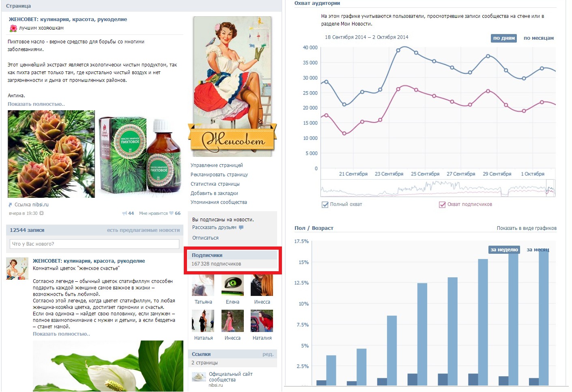Toggle the Полный охват checkbox

tap(325, 205)
